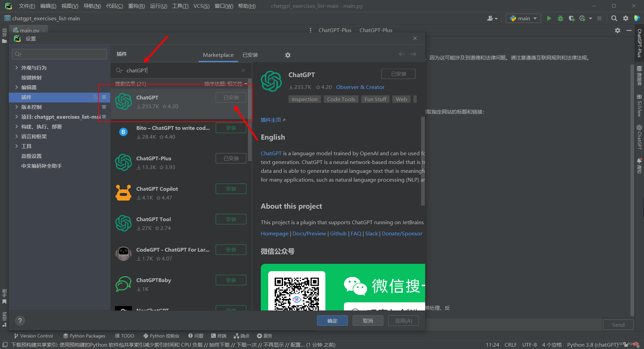Screen dimensions: 644x349
Task: Select the main.py editor tab
Action: (29, 30)
